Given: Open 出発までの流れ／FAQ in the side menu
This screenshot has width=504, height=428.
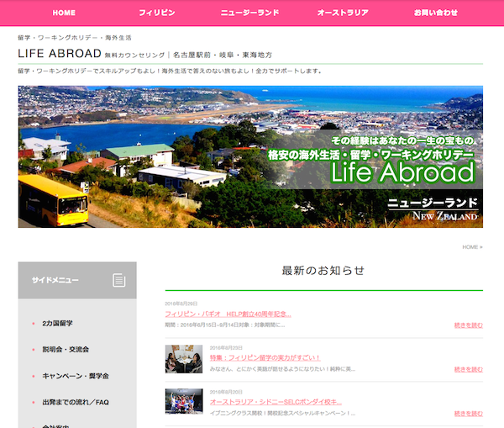Looking at the screenshot, I should coord(76,402).
